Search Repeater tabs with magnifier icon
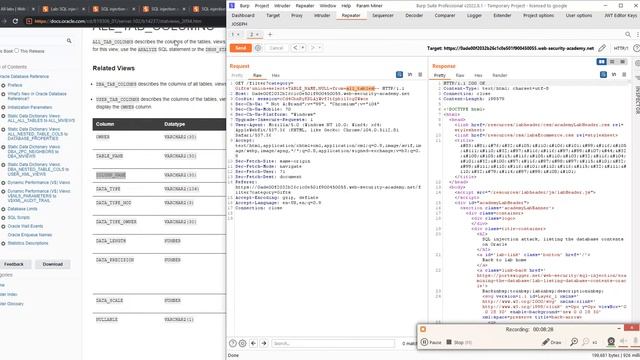The height and width of the screenshot is (360, 640). coord(628,35)
